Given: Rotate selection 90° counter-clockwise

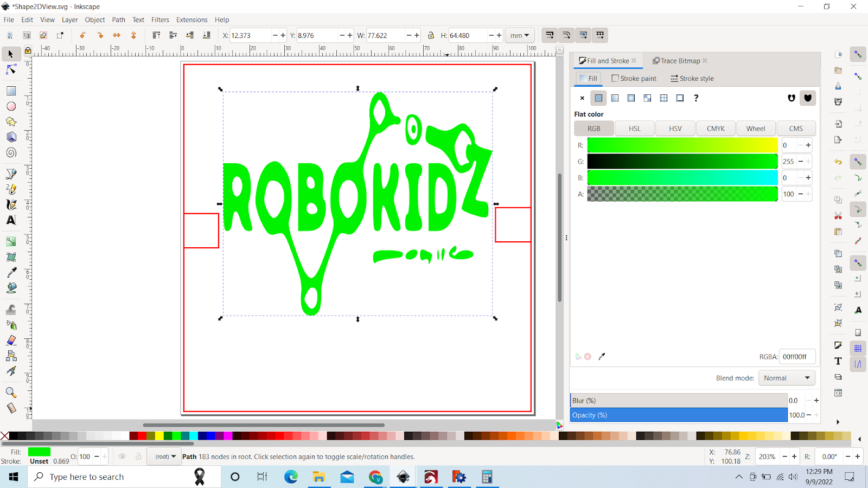Looking at the screenshot, I should (x=82, y=35).
